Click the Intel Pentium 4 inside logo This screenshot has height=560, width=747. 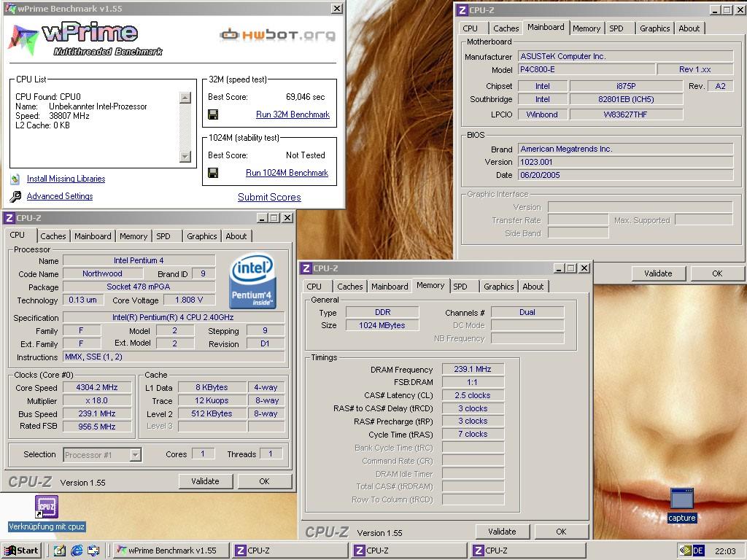252,281
